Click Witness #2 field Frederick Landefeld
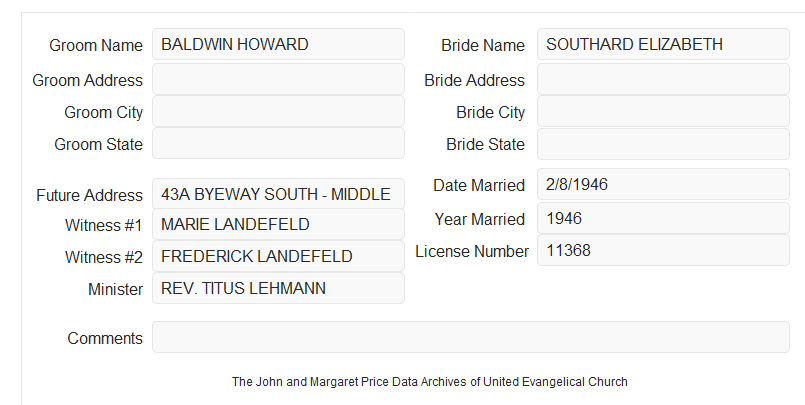Screen dimensions: 805x405 (278, 256)
